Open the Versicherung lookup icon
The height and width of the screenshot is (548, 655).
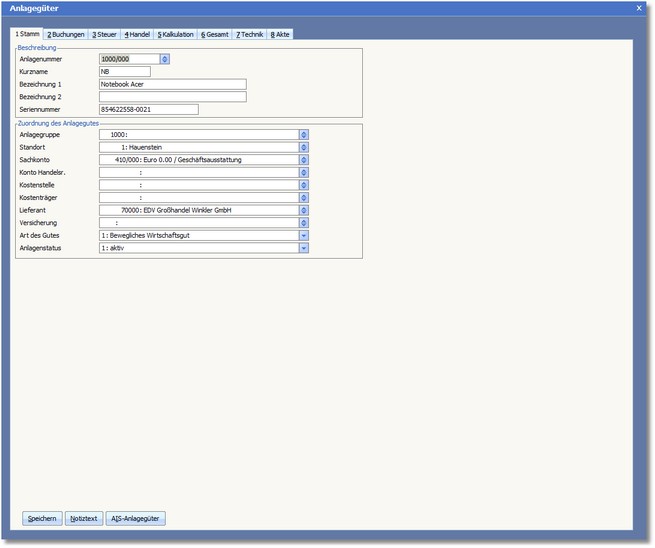point(304,223)
